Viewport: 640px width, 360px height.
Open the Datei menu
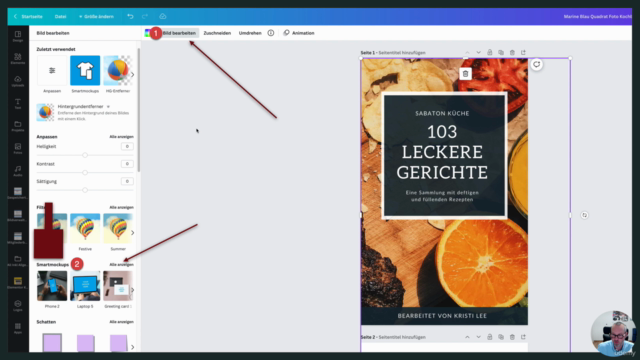tap(60, 16)
